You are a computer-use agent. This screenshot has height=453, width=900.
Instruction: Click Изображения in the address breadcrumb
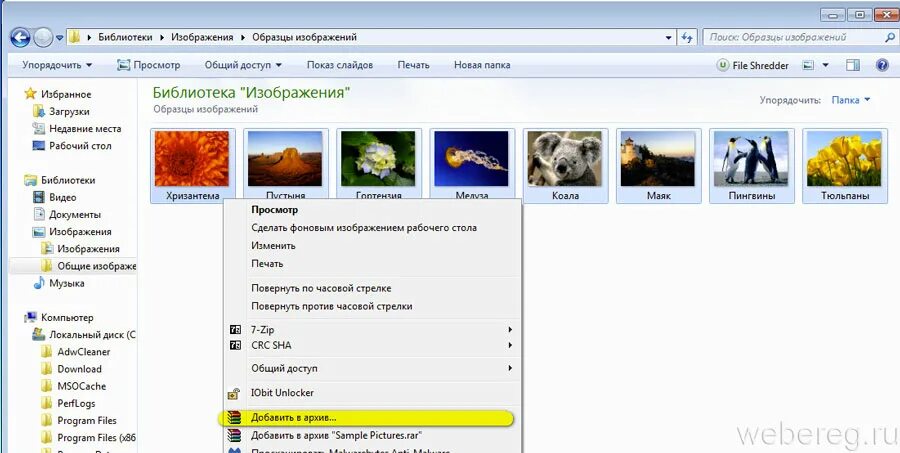tap(202, 37)
